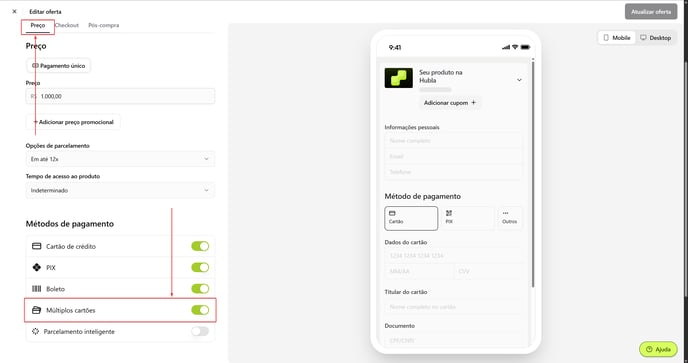
Task: Click the Múltiplos cartões wallet icon
Action: [x=36, y=310]
